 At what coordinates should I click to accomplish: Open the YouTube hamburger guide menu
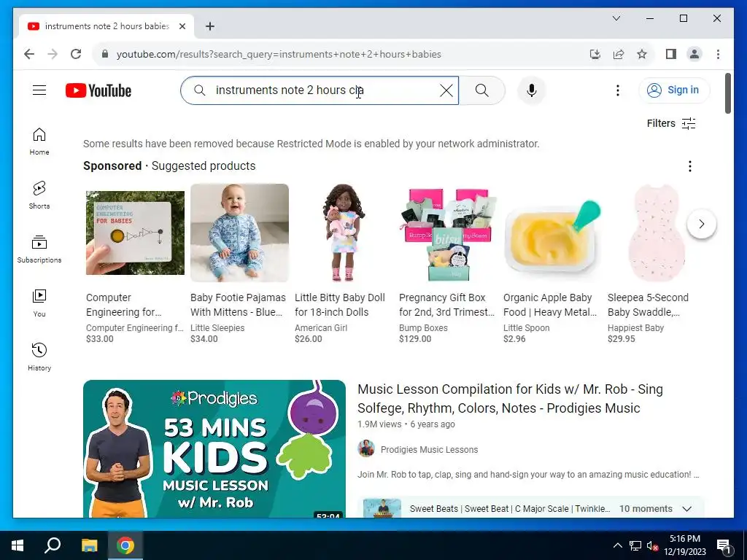[39, 90]
